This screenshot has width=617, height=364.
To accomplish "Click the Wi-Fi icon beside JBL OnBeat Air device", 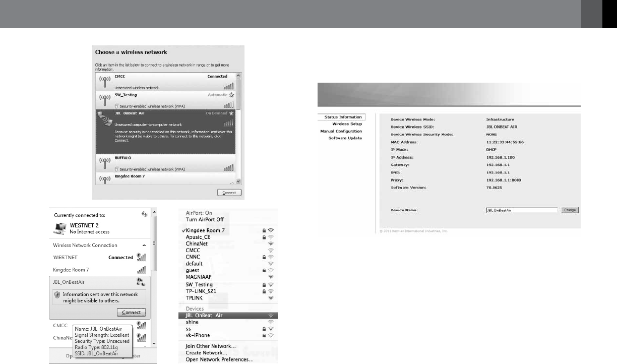I will tap(271, 316).
